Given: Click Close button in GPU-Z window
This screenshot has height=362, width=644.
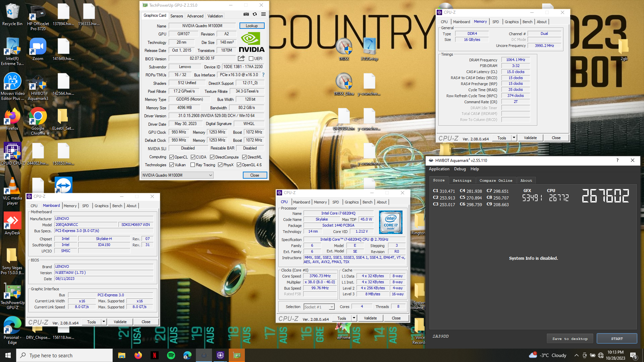Looking at the screenshot, I should pos(255,175).
